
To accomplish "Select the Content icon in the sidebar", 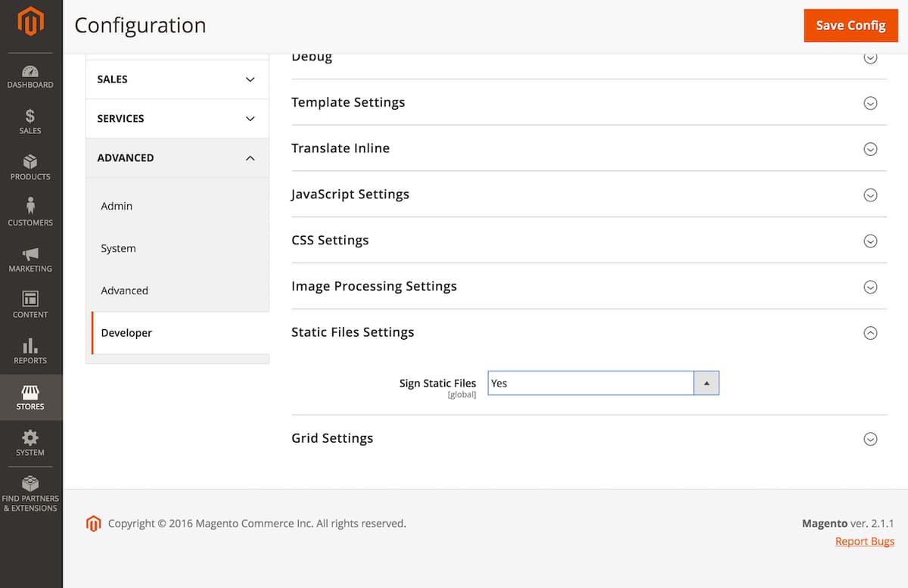I will point(30,304).
